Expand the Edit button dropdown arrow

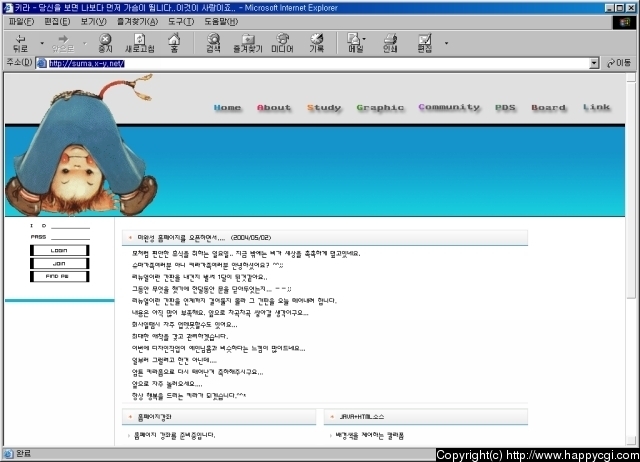(x=446, y=43)
